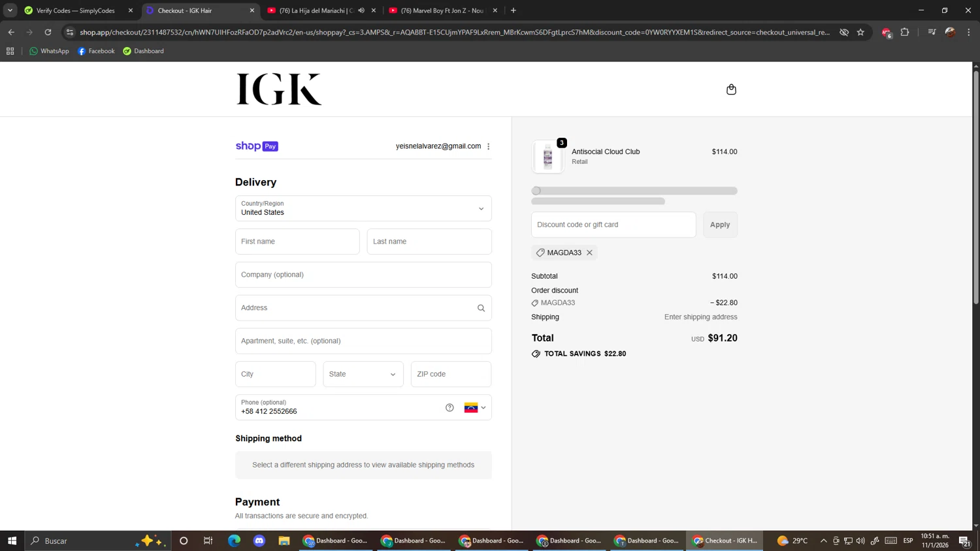Image resolution: width=980 pixels, height=551 pixels.
Task: Search address with the magnifier icon
Action: point(481,308)
